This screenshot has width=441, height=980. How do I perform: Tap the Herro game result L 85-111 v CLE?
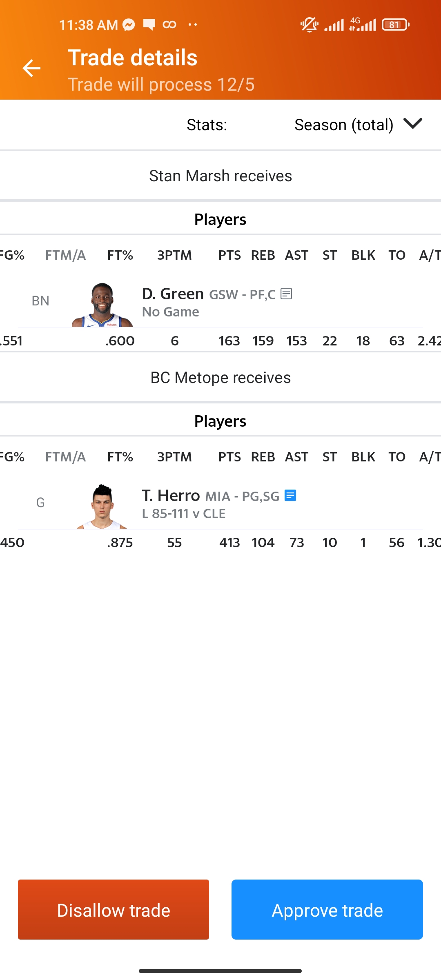[184, 514]
